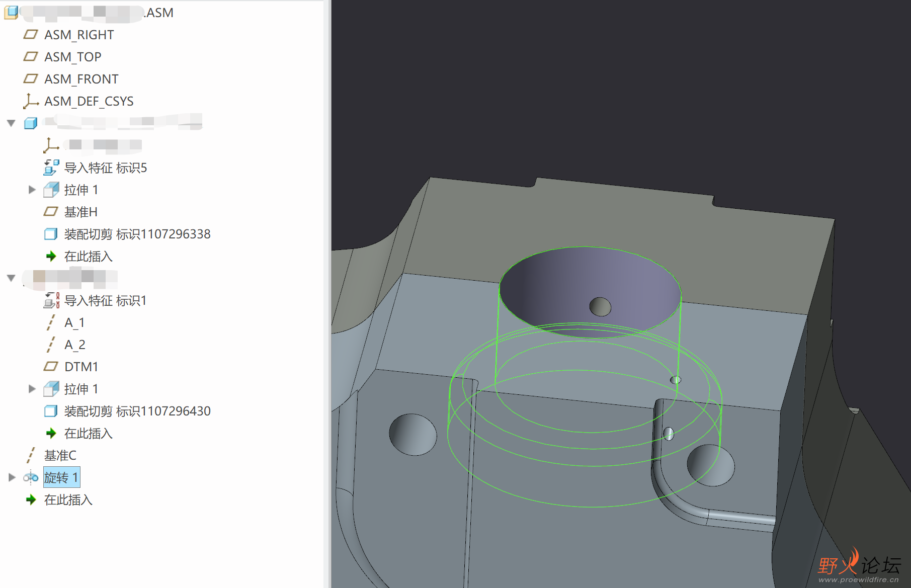Pick the round hole beside the curved groove
This screenshot has height=588, width=911.
710,465
